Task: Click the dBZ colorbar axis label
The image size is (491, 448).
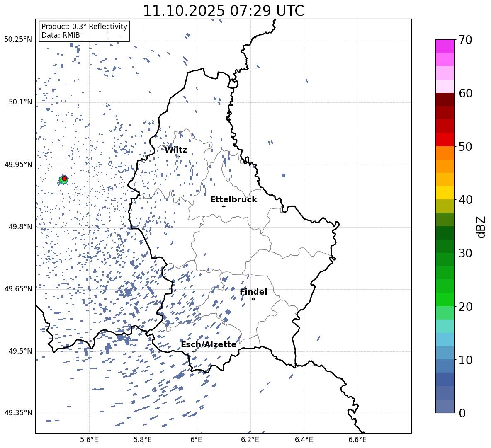Action: (481, 227)
